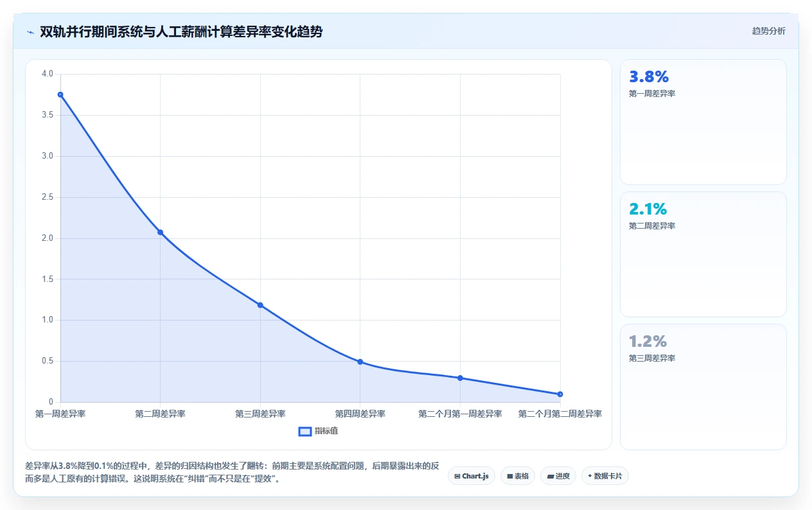Click the summary paragraph starting 差异率从3.8%
The width and height of the screenshot is (812, 510).
point(233,472)
